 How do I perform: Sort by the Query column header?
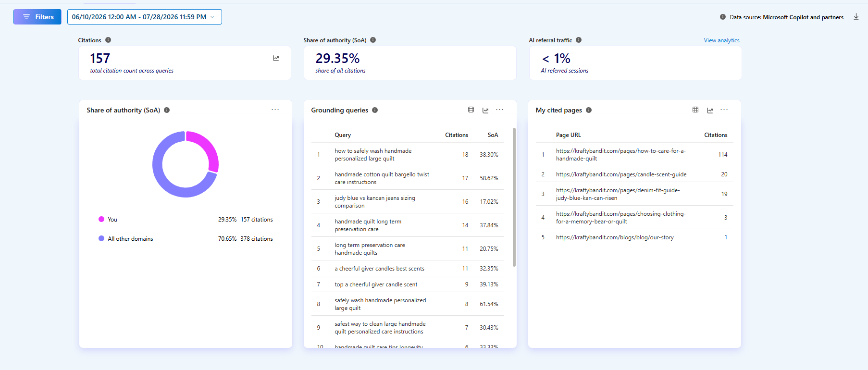343,135
